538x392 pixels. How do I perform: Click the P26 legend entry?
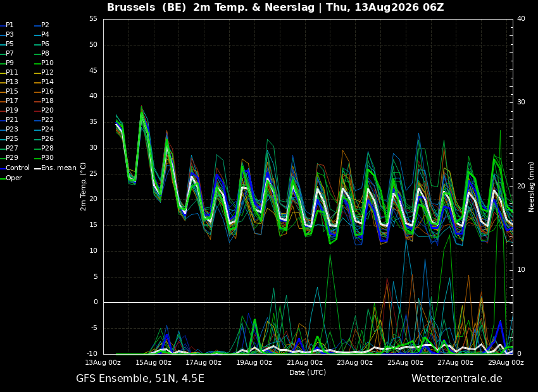(x=44, y=138)
